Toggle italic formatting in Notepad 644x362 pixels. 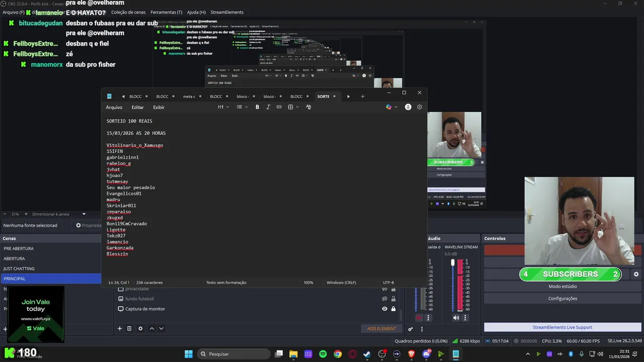268,107
